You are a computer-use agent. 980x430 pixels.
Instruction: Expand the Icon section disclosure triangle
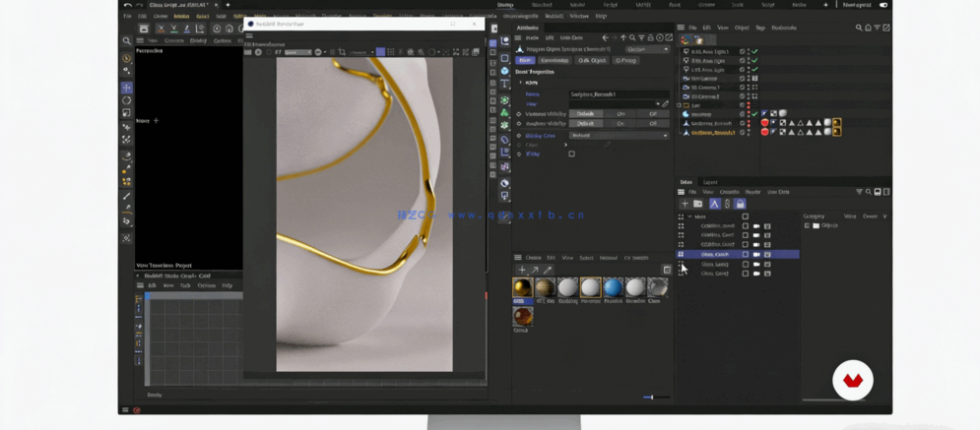click(x=521, y=83)
